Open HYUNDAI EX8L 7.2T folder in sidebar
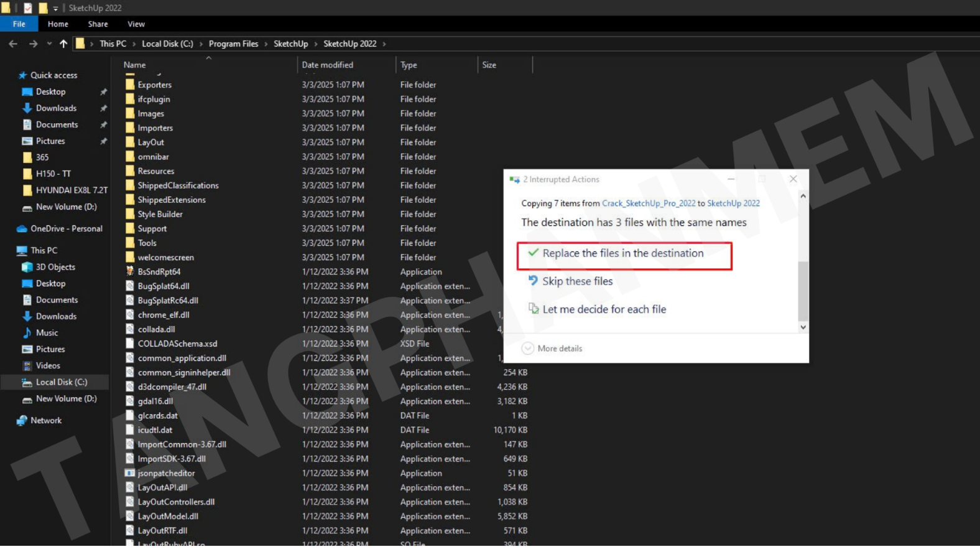This screenshot has width=980, height=552. click(x=72, y=190)
